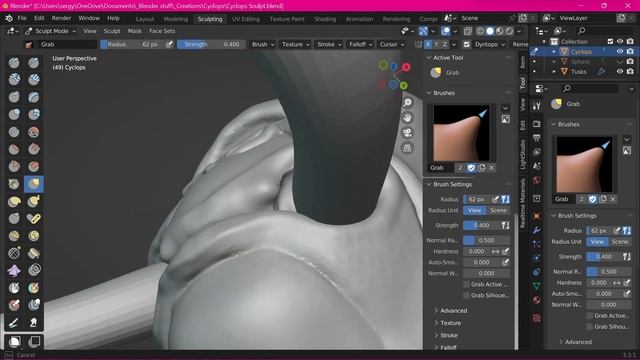Select the Flatten brush tool
Screen dimensions: 640x360
tap(14, 149)
